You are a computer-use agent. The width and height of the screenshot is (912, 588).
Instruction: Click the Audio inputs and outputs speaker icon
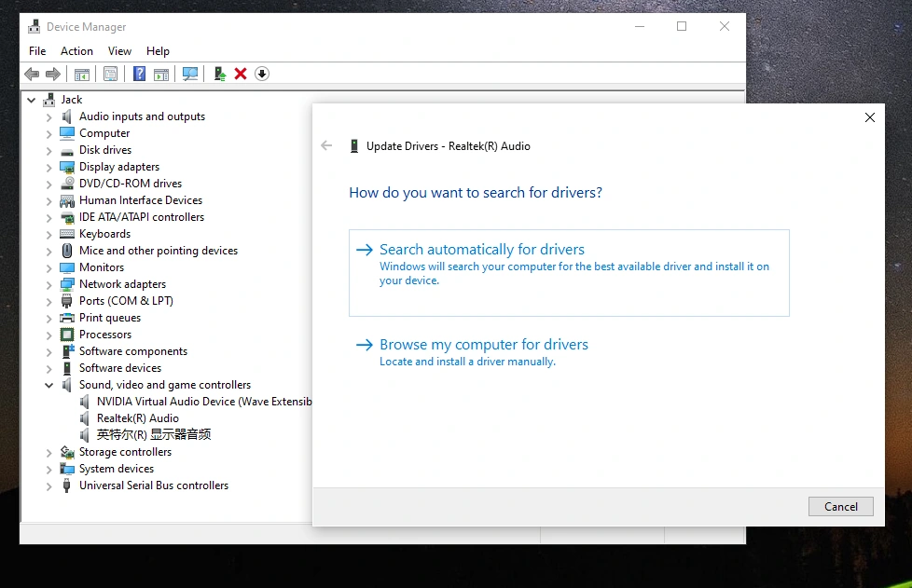coord(67,116)
